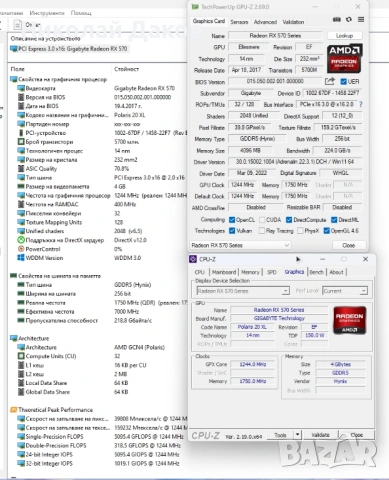389x480 pixels.
Task: Toggle Ray Tracing checkbox
Action: click(262, 231)
